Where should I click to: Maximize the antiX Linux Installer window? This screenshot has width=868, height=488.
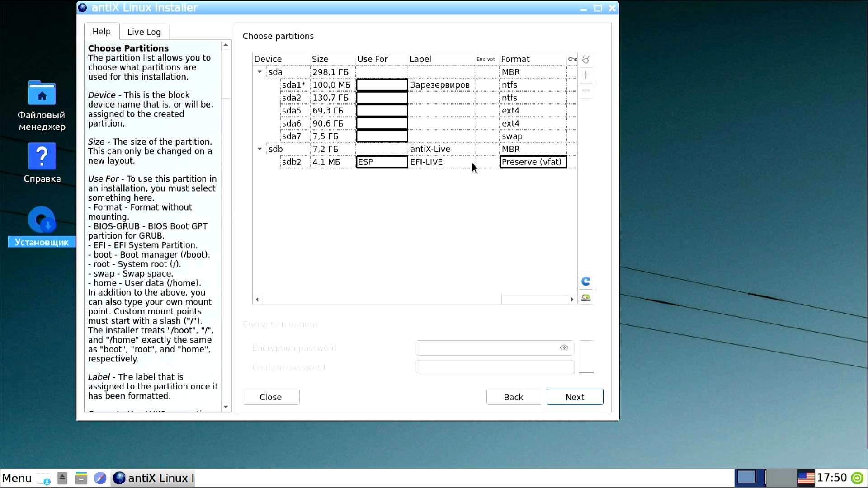tap(598, 8)
